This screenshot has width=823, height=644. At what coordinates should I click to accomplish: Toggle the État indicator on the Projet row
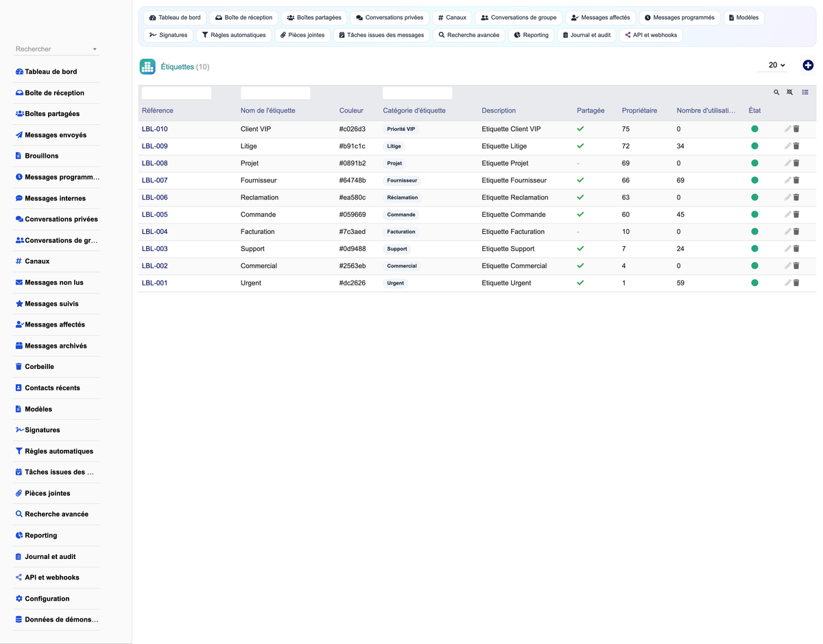(x=754, y=163)
